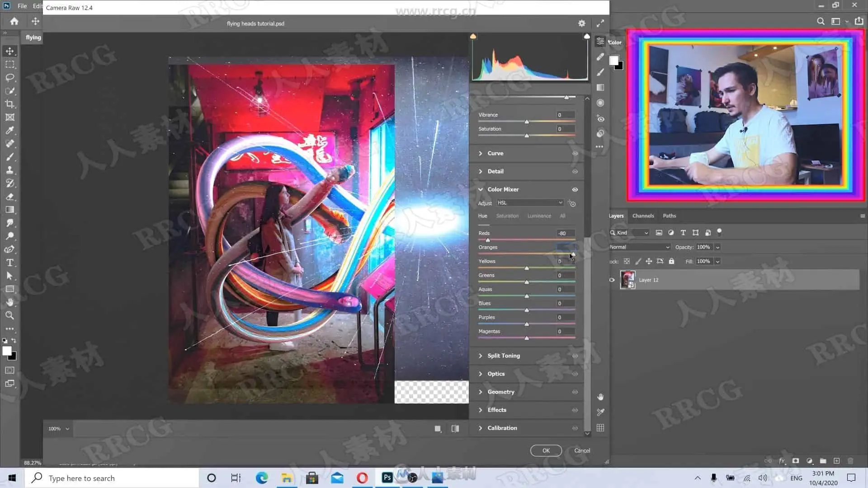This screenshot has width=868, height=488.
Task: Switch to the Saturation tab
Action: (x=507, y=216)
